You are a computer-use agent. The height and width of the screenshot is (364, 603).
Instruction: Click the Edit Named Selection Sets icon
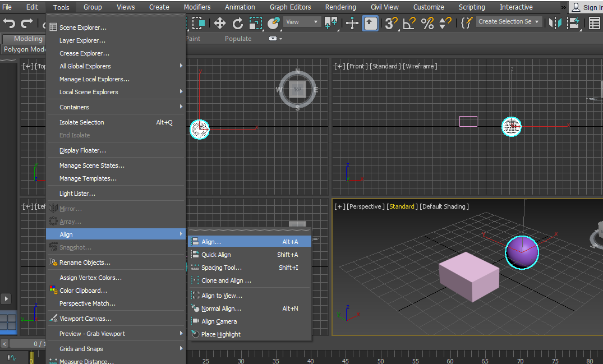tap(466, 23)
